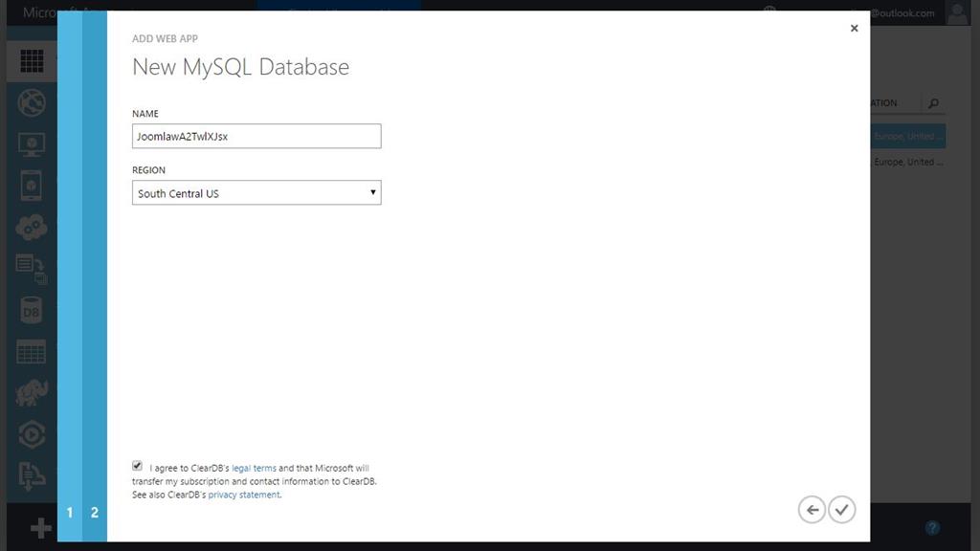Open the SQL Databases DB icon
The image size is (980, 551).
click(x=32, y=311)
